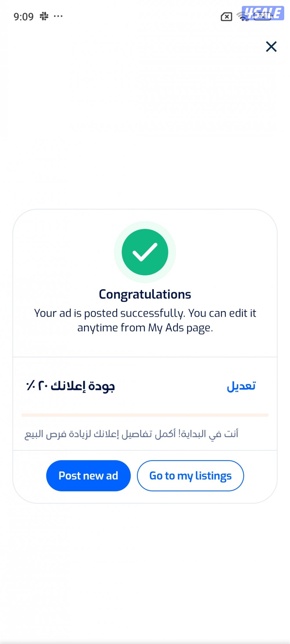Viewport: 290px width, 644px height.
Task: Tap the battery indicator icon
Action: 262,17
